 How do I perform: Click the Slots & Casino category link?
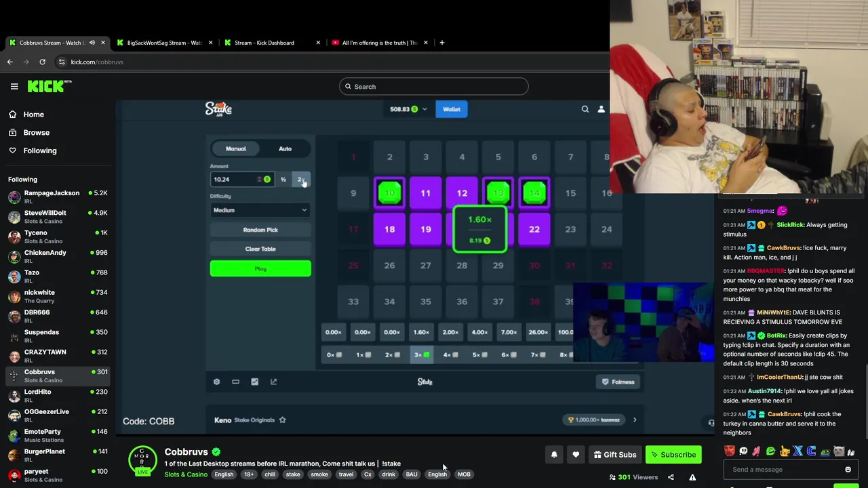pos(186,474)
